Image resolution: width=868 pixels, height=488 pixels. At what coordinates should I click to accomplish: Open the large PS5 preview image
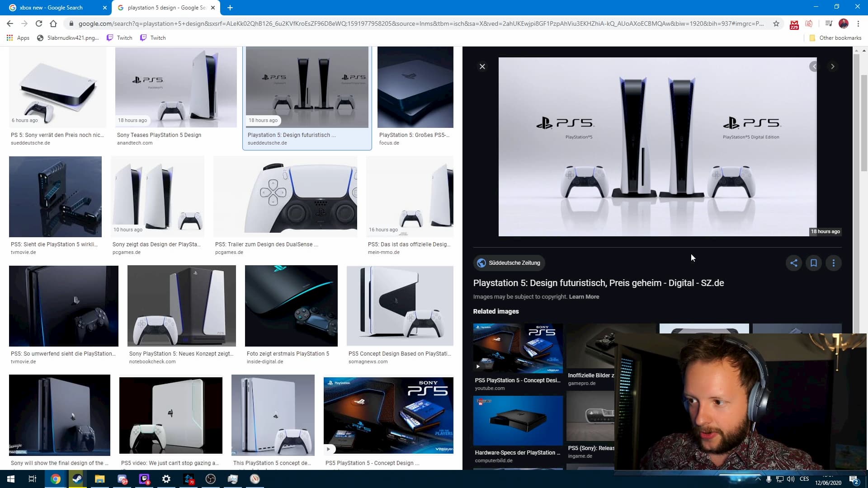coord(657,146)
